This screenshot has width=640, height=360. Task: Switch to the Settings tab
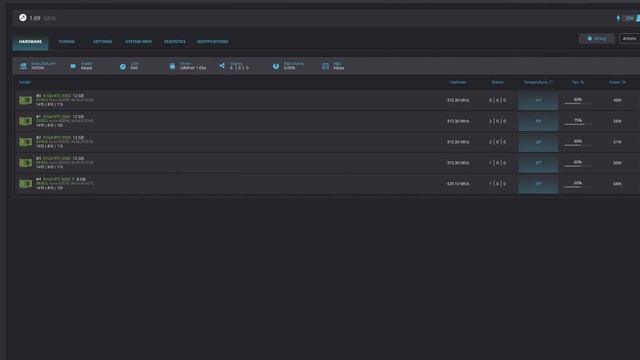coord(102,42)
